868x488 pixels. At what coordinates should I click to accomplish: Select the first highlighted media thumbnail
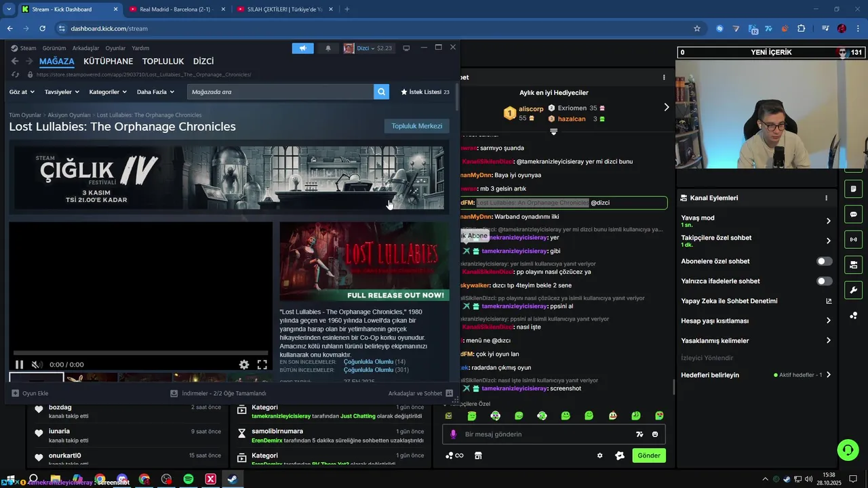[37, 378]
